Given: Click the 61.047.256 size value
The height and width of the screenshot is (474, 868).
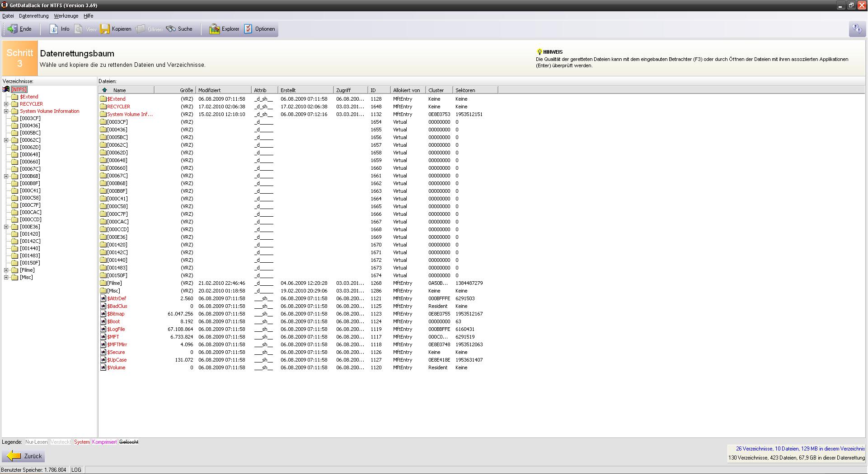Looking at the screenshot, I should coord(180,314).
